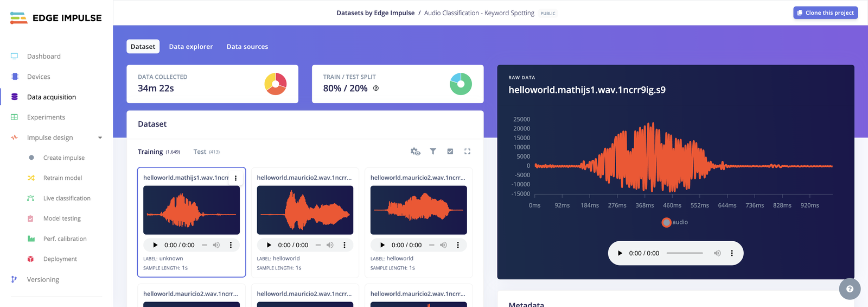The image size is (868, 307).
Task: Mute the middle helloworld.mauricio2 player
Action: tap(330, 245)
